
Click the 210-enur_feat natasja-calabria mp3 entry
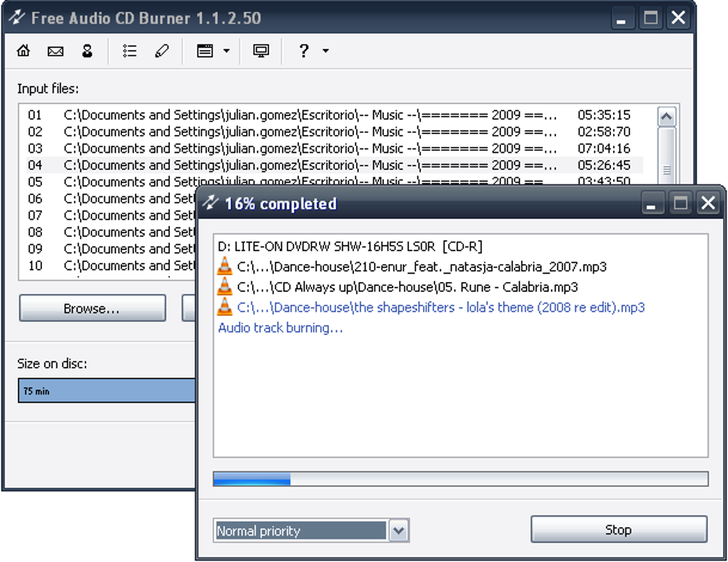422,266
